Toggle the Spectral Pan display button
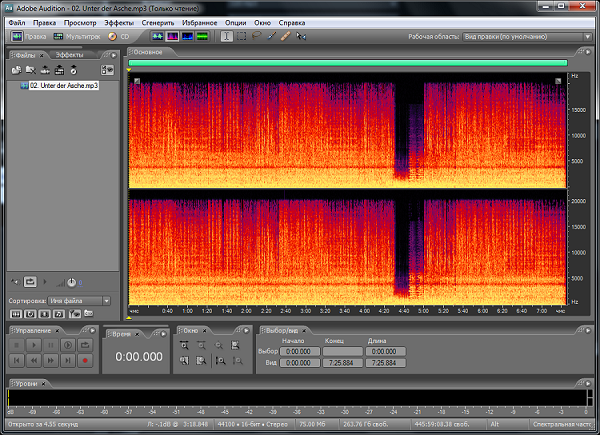This screenshot has width=600, height=435. pos(187,36)
